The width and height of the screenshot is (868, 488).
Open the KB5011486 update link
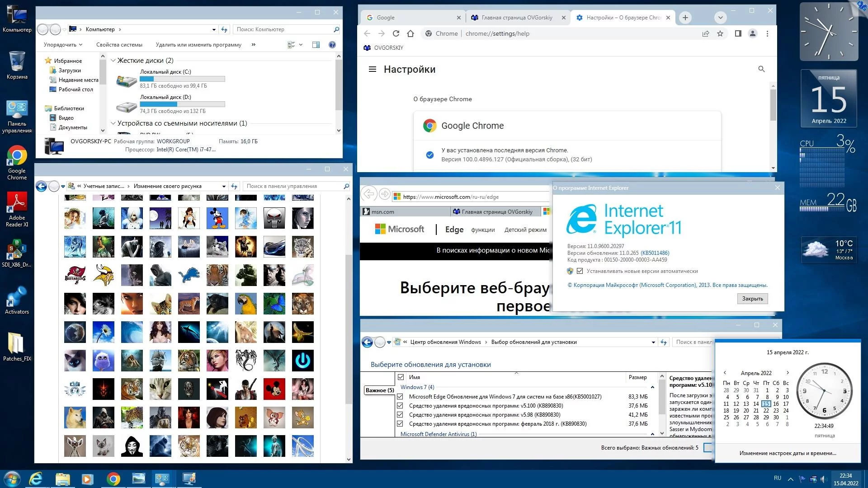point(655,253)
